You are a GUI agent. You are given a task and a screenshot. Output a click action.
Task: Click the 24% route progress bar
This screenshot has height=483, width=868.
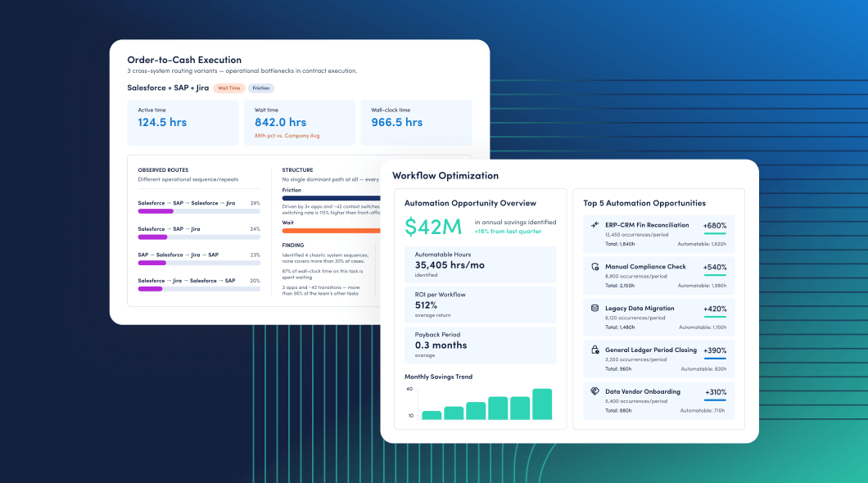(199, 237)
